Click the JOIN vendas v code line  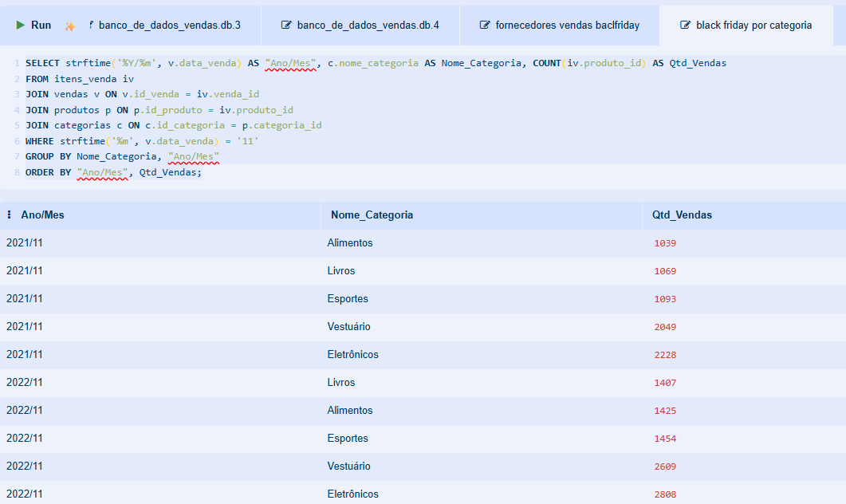(143, 94)
